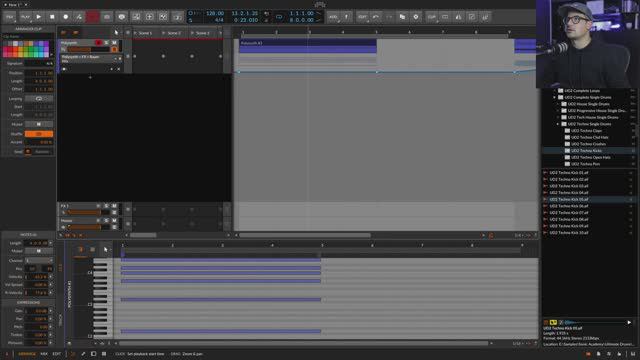The width and height of the screenshot is (640, 360).
Task: Click the plus-in-box toolbar icon
Action: pos(149,17)
